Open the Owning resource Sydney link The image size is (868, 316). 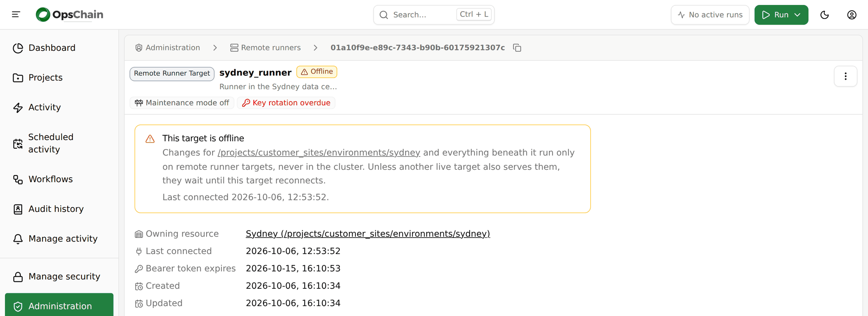(367, 234)
